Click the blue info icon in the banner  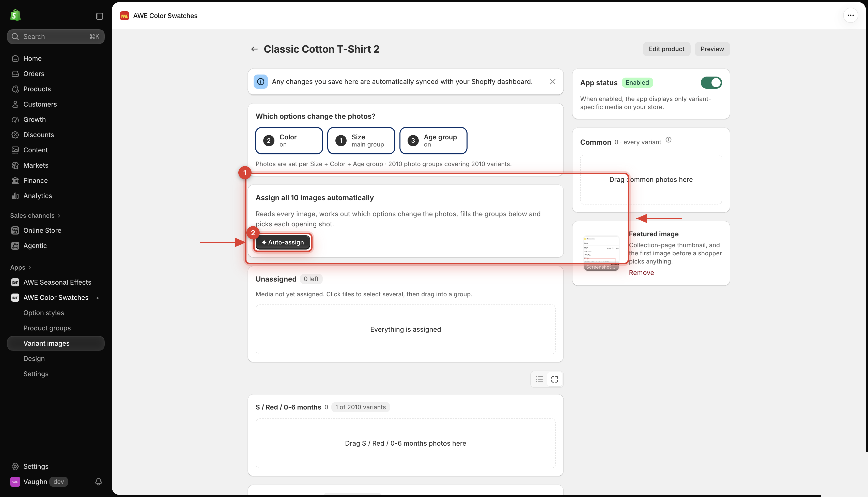(260, 82)
